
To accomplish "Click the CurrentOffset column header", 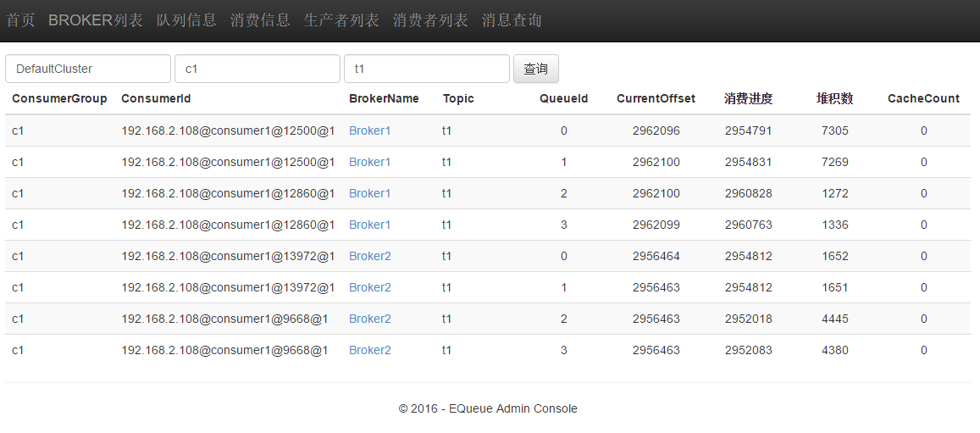I will pyautogui.click(x=656, y=99).
